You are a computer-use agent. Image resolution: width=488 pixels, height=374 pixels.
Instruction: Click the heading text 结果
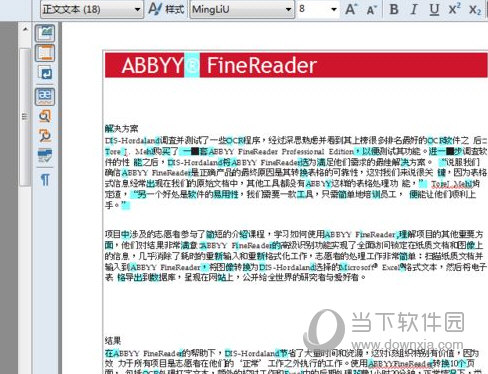pos(113,340)
